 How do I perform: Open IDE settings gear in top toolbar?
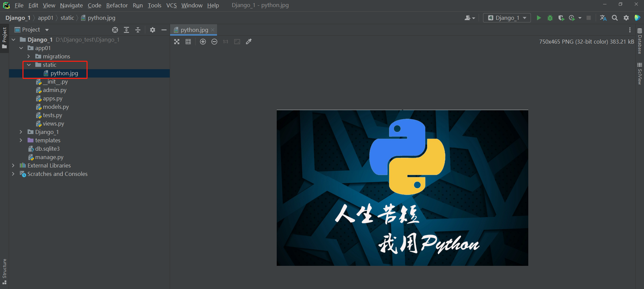[x=626, y=18]
